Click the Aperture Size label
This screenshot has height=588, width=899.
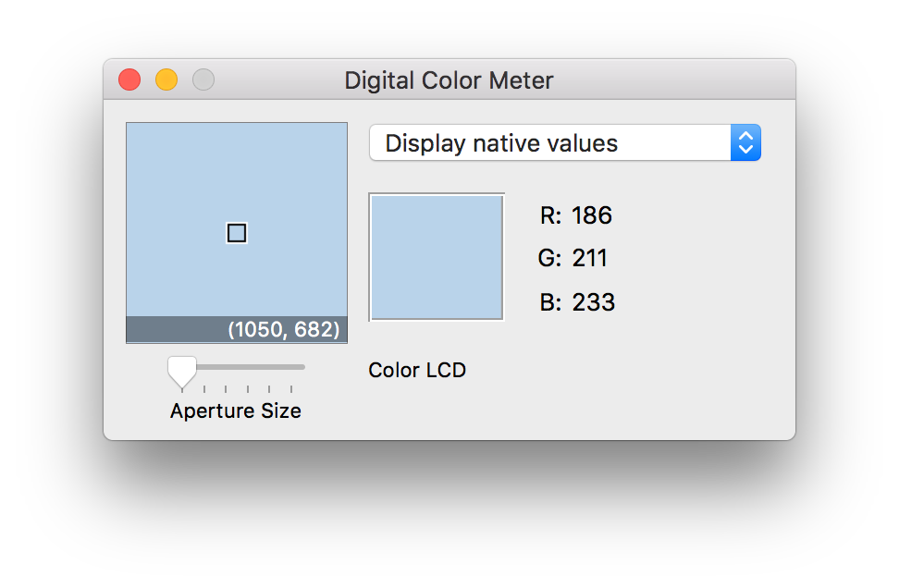click(236, 410)
